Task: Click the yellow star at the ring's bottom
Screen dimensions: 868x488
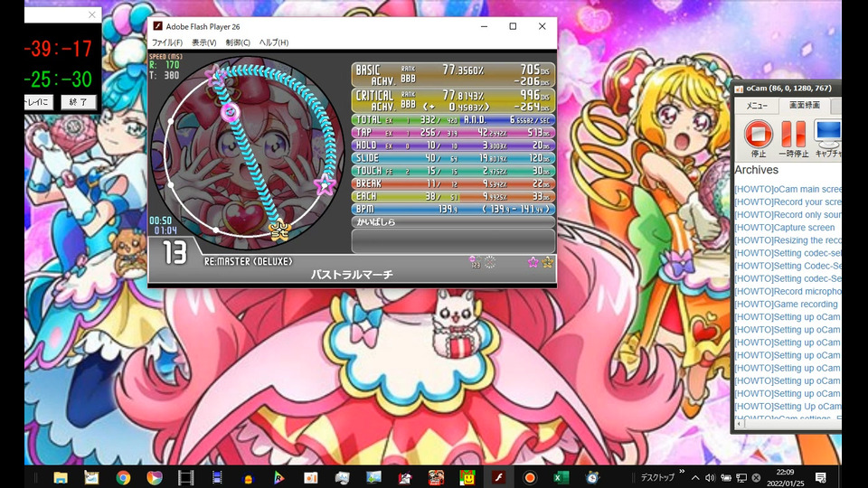Action: click(x=279, y=230)
